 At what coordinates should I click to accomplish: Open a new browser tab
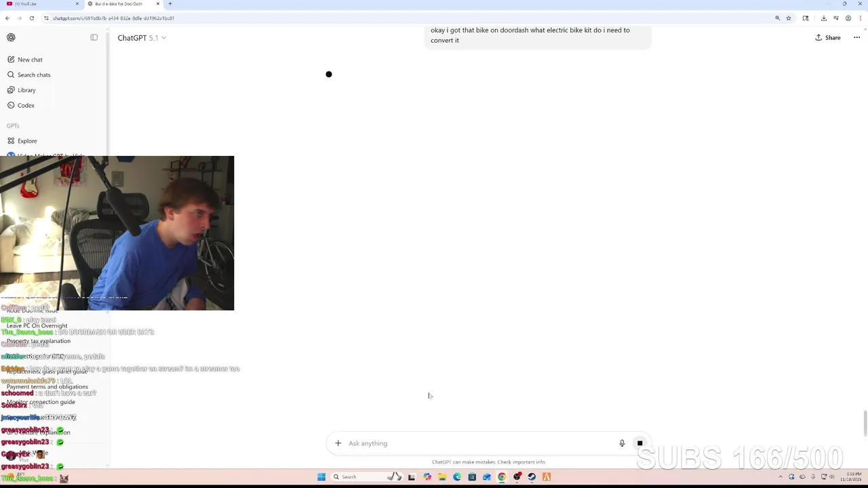170,4
